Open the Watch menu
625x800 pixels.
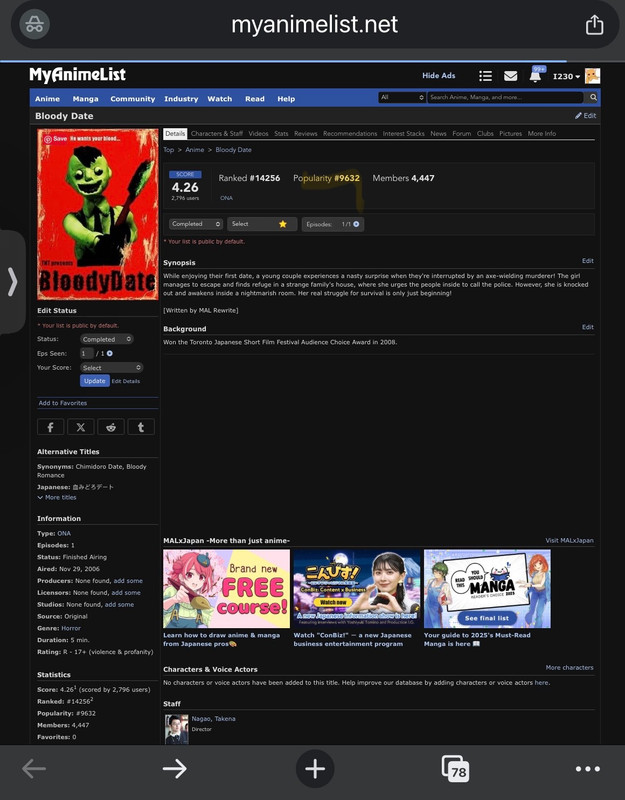tap(219, 99)
